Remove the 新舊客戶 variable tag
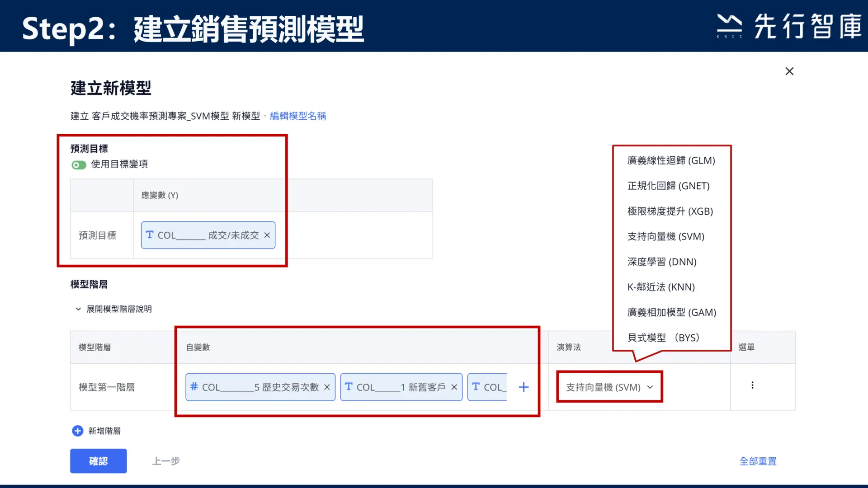The image size is (868, 488). click(x=454, y=387)
